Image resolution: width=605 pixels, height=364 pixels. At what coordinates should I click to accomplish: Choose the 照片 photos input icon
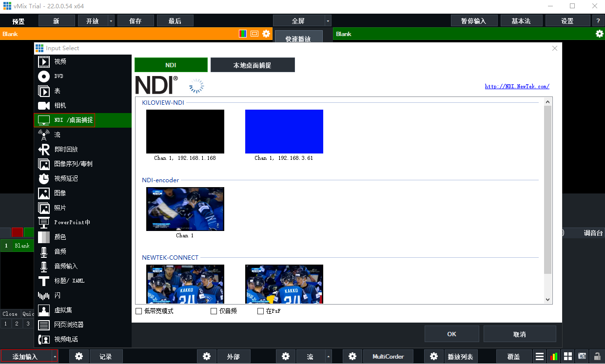(x=44, y=208)
